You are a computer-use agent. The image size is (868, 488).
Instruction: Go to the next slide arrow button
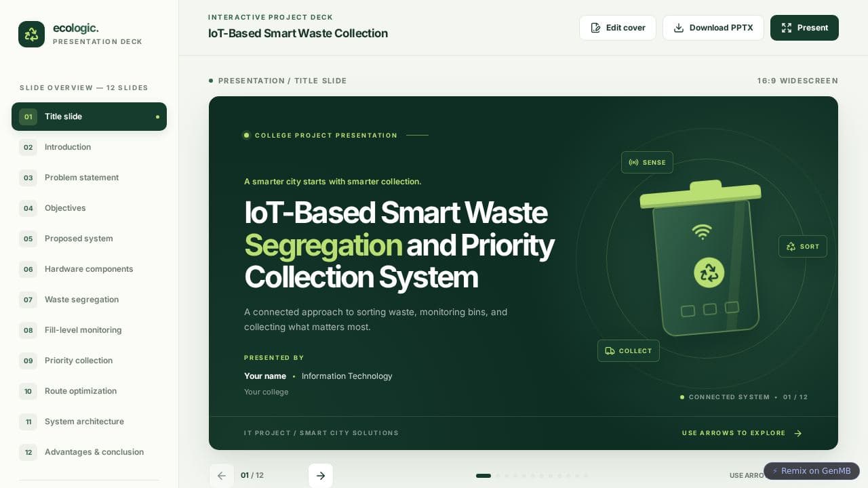click(321, 476)
